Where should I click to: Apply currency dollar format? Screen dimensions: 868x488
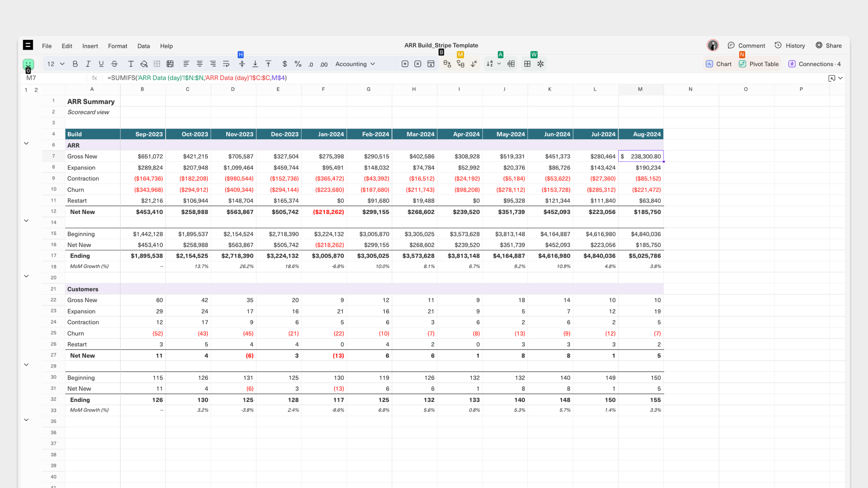(285, 64)
